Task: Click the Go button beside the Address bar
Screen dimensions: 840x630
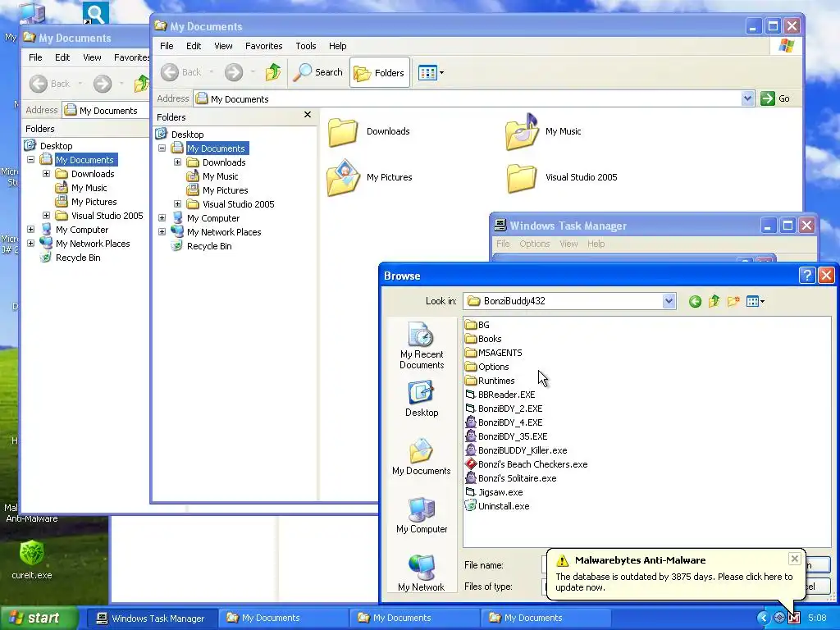Action: 776,98
